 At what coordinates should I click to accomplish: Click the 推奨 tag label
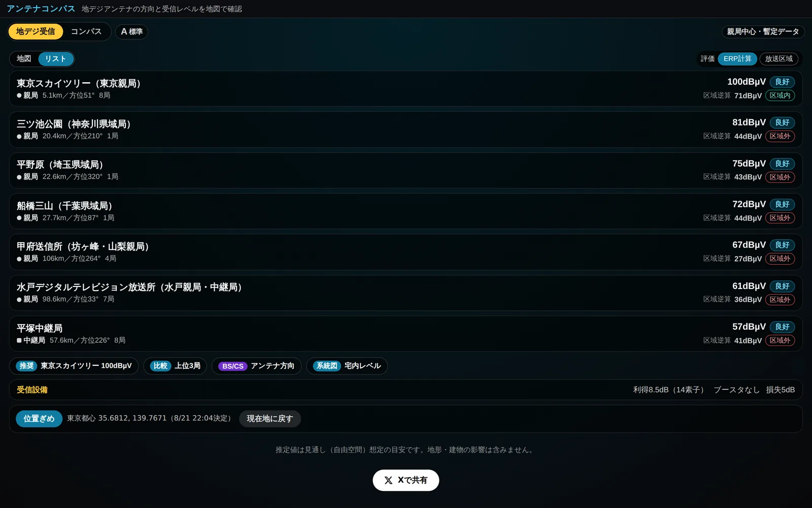click(26, 366)
